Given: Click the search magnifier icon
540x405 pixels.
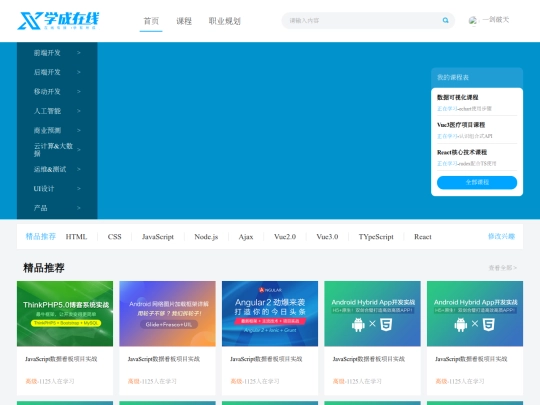Looking at the screenshot, I should click(x=445, y=20).
